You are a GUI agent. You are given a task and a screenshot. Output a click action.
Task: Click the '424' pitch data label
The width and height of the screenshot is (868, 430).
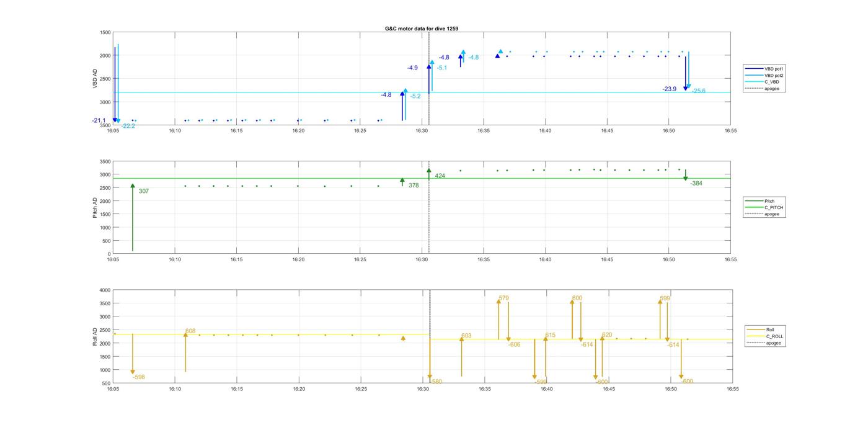[x=440, y=176]
